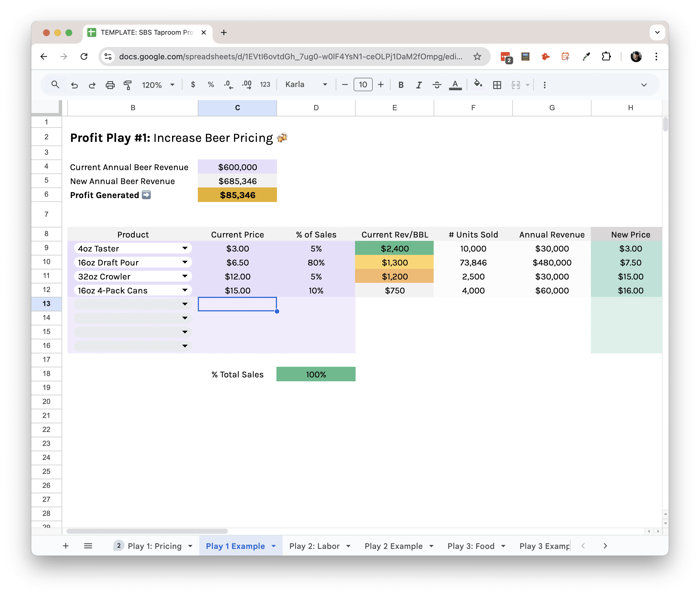Apply strikethrough formatting
Viewport: 700px width, 597px height.
(x=437, y=84)
